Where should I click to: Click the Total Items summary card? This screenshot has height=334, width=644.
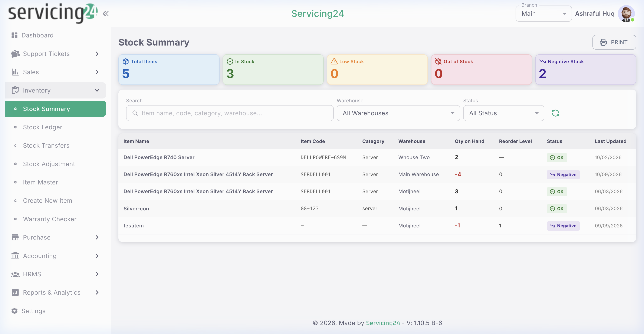169,69
